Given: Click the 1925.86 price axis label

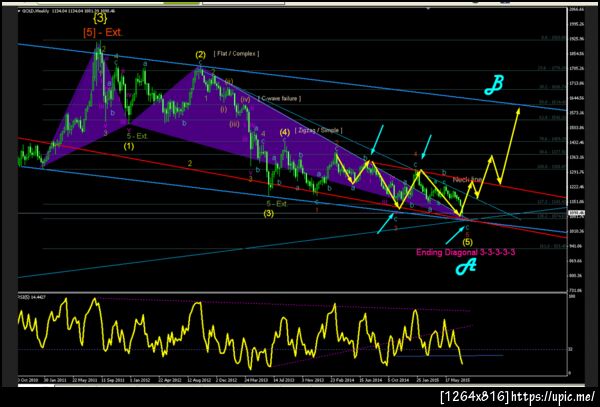Looking at the screenshot, I should click(577, 39).
